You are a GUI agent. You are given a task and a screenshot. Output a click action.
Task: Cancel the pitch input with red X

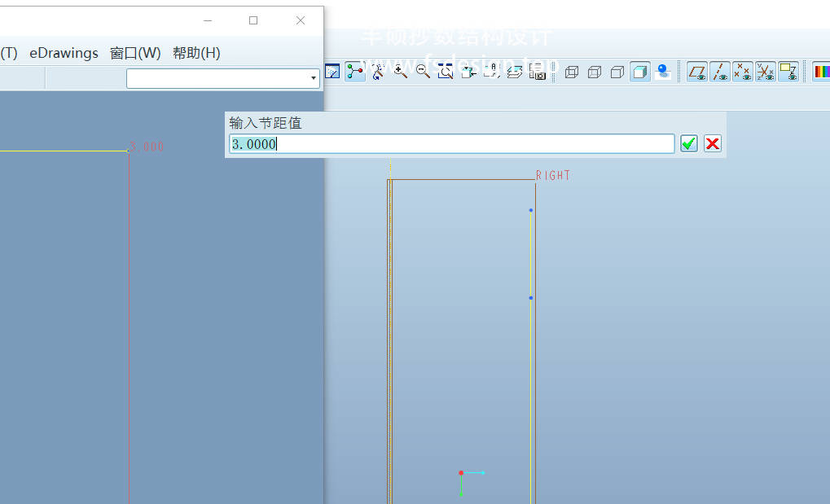click(x=713, y=144)
